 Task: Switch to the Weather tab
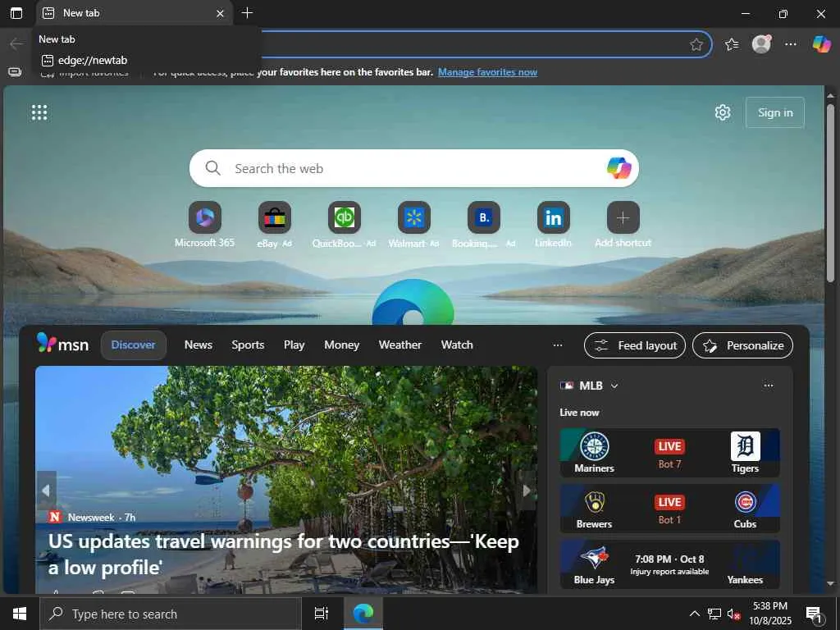[x=400, y=345]
